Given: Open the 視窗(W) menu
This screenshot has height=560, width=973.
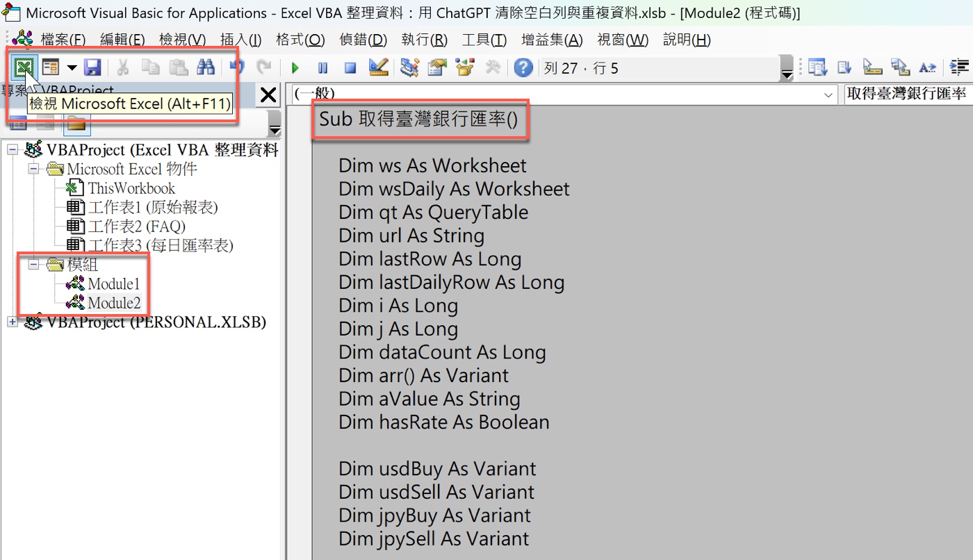Looking at the screenshot, I should (x=623, y=40).
